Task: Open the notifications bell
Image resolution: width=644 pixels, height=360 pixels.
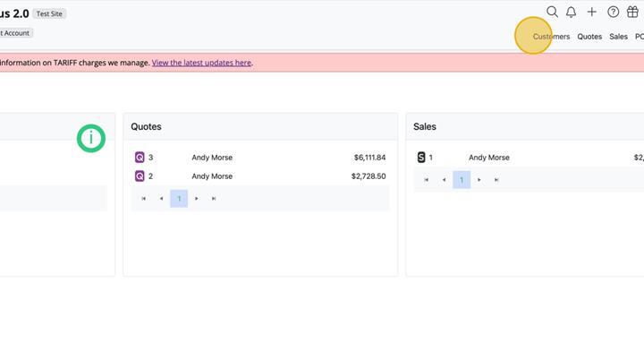Action: click(x=572, y=12)
